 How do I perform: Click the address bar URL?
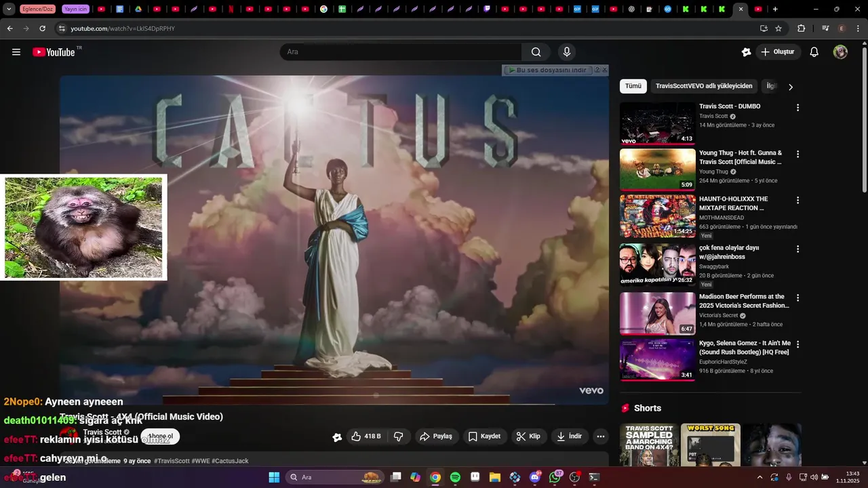click(123, 28)
